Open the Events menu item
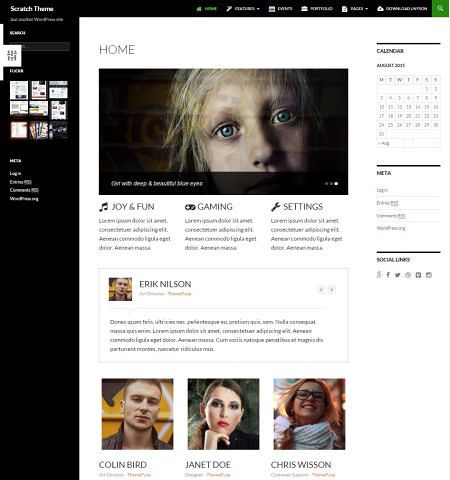 tap(280, 9)
